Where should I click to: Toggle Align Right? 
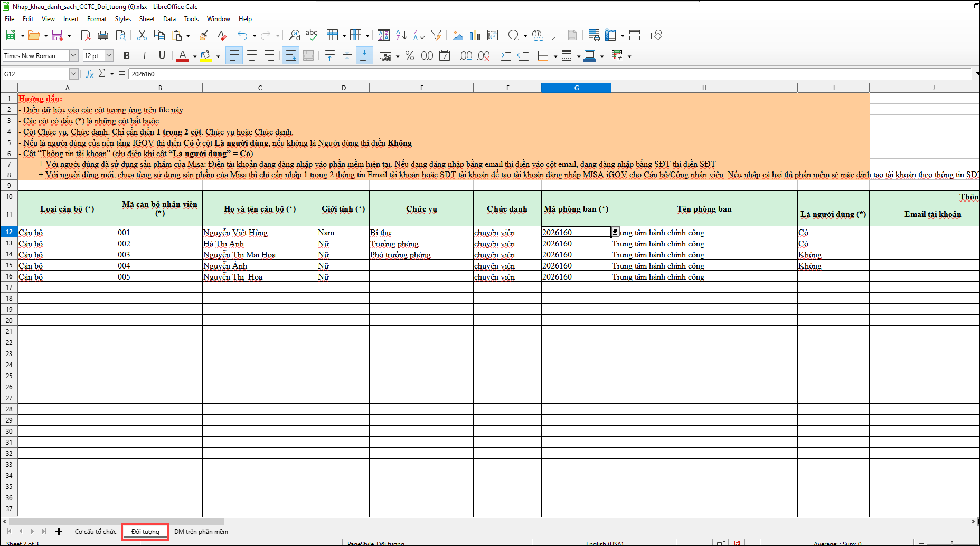pyautogui.click(x=269, y=56)
